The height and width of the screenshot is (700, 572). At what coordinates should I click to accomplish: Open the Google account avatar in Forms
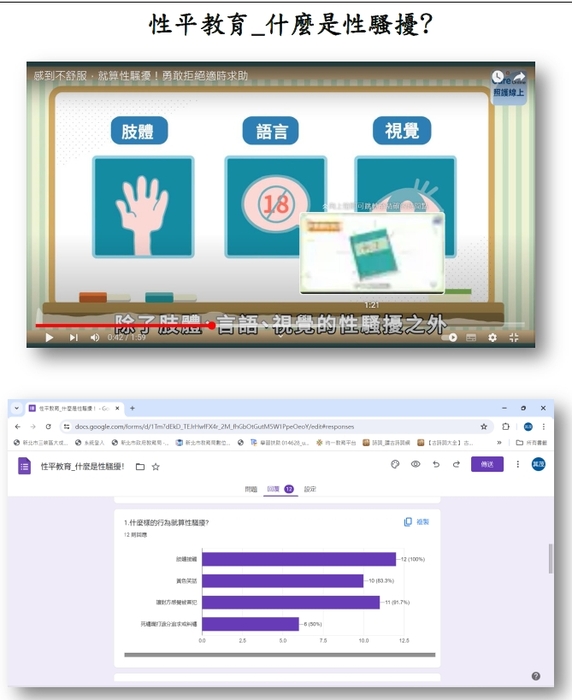[538, 464]
